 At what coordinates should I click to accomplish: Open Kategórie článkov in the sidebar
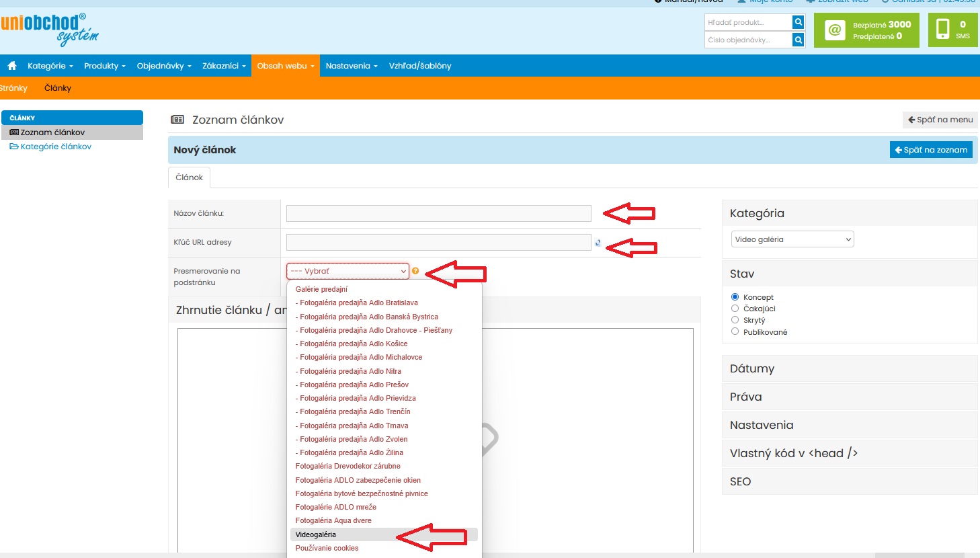tap(56, 147)
